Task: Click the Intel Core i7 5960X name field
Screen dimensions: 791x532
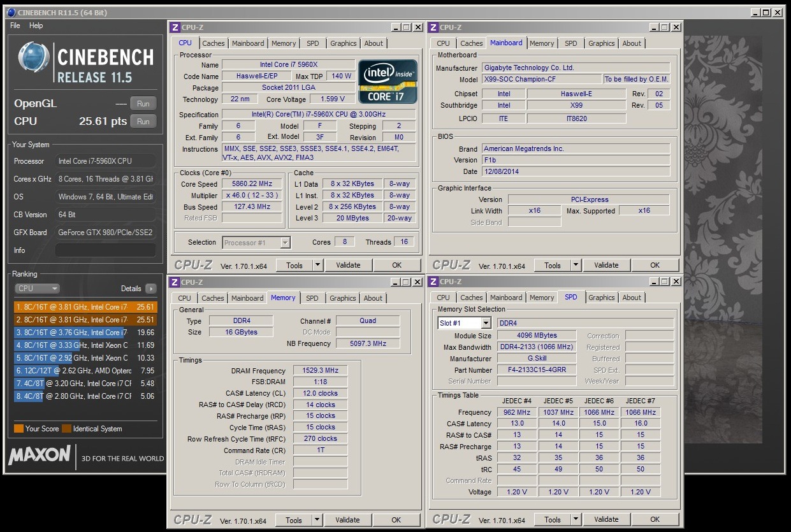Action: pos(288,65)
